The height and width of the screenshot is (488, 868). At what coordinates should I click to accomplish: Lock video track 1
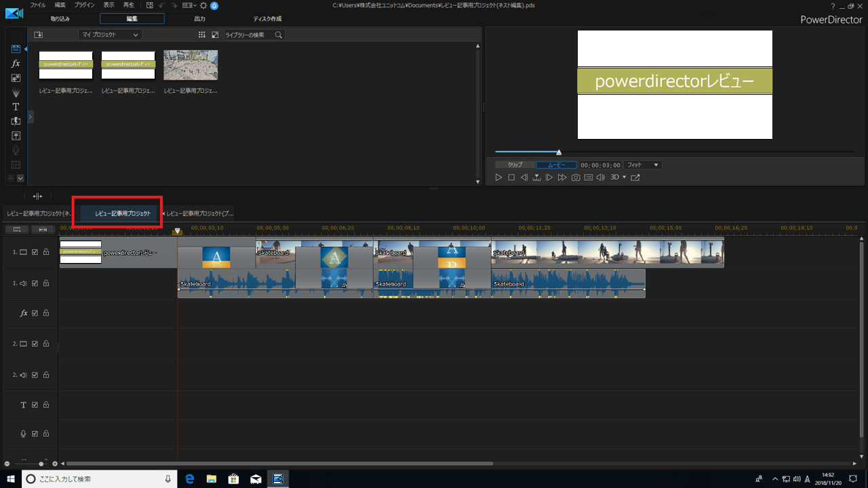[x=46, y=252]
